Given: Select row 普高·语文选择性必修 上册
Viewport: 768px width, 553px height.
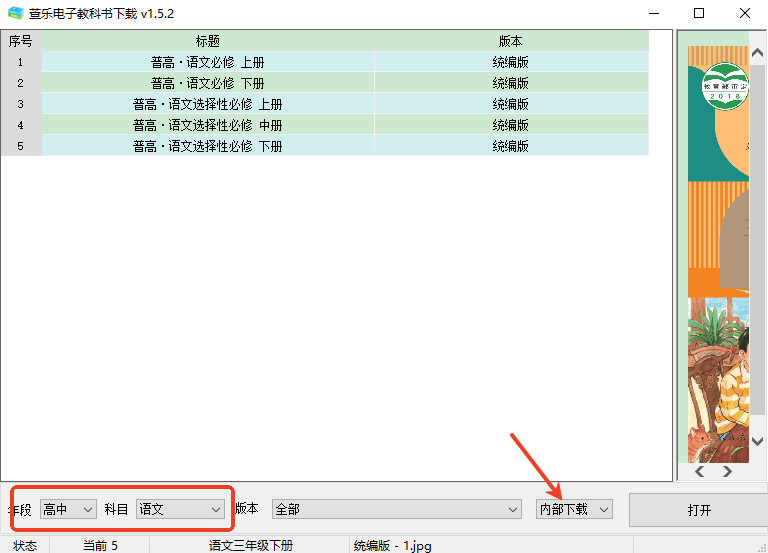Looking at the screenshot, I should 208,104.
